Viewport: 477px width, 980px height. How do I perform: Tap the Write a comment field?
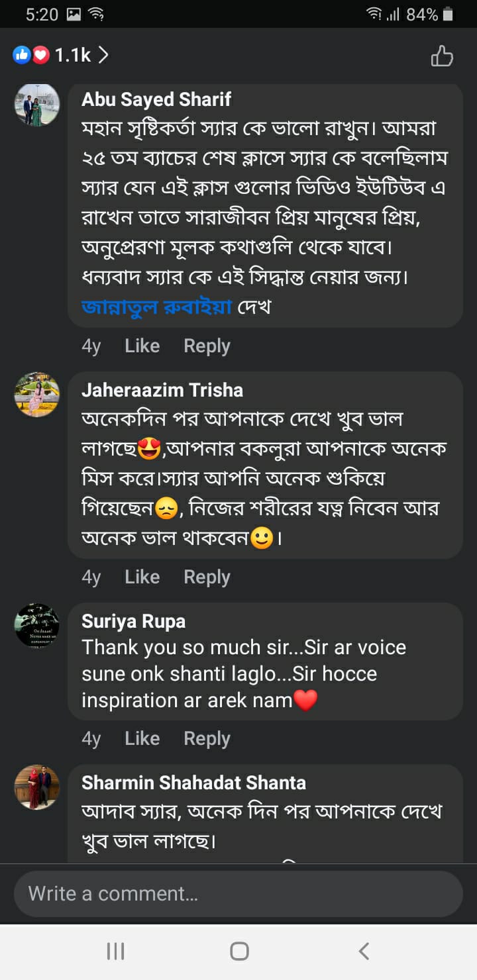238,893
